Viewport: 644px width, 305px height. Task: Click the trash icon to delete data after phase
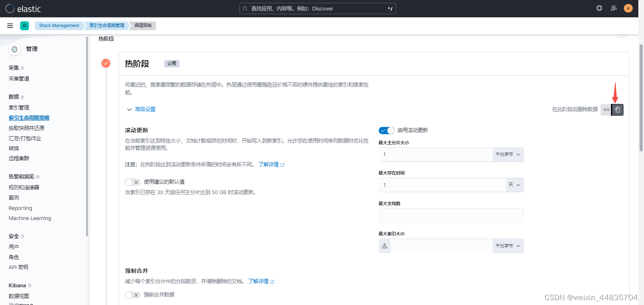[617, 110]
